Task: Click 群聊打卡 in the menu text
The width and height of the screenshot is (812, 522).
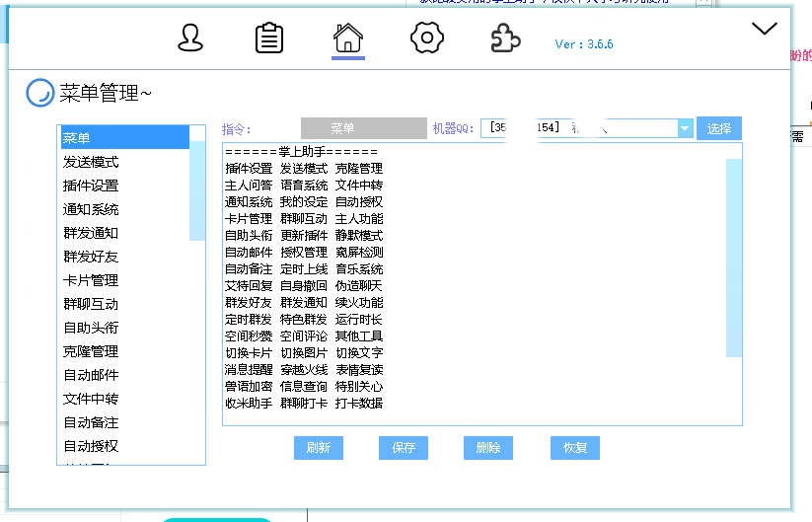Action: (x=304, y=404)
